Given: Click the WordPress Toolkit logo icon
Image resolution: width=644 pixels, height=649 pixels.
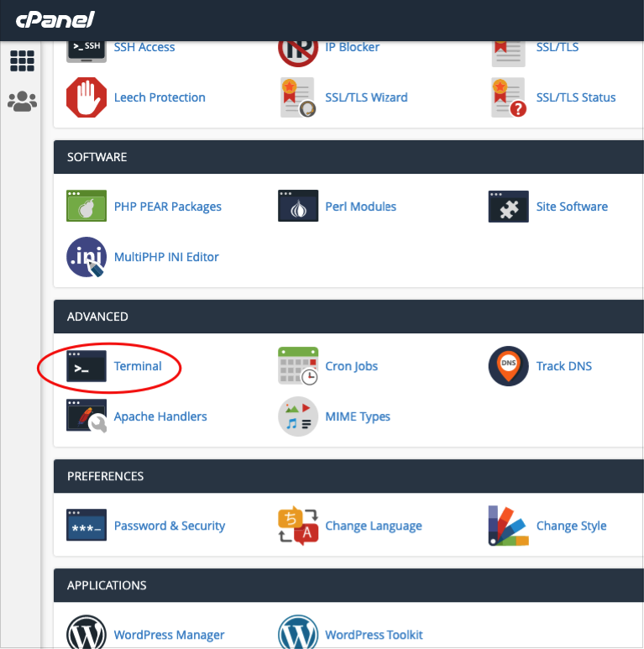Looking at the screenshot, I should (x=298, y=632).
